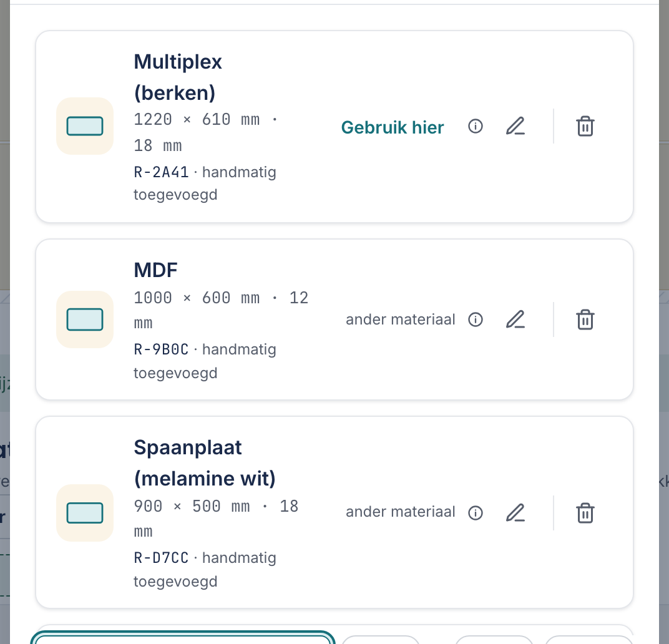
Task: Delete the Spaanplaat remnant R-D7CC
Action: [x=585, y=513]
